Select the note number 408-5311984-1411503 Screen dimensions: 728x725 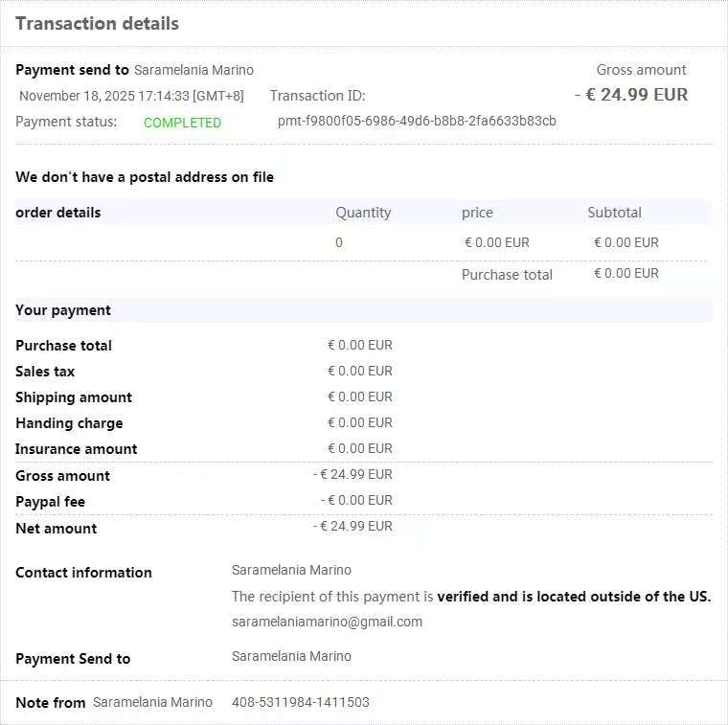point(300,702)
